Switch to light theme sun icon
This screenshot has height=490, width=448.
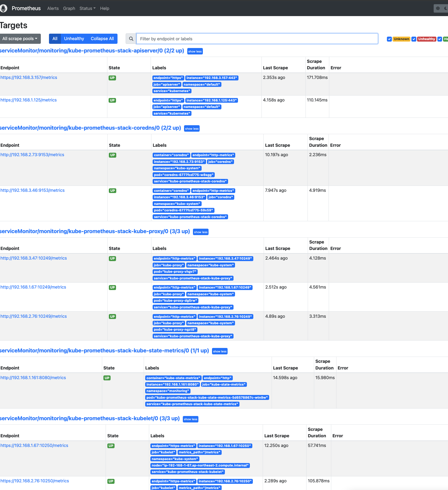[438, 8]
